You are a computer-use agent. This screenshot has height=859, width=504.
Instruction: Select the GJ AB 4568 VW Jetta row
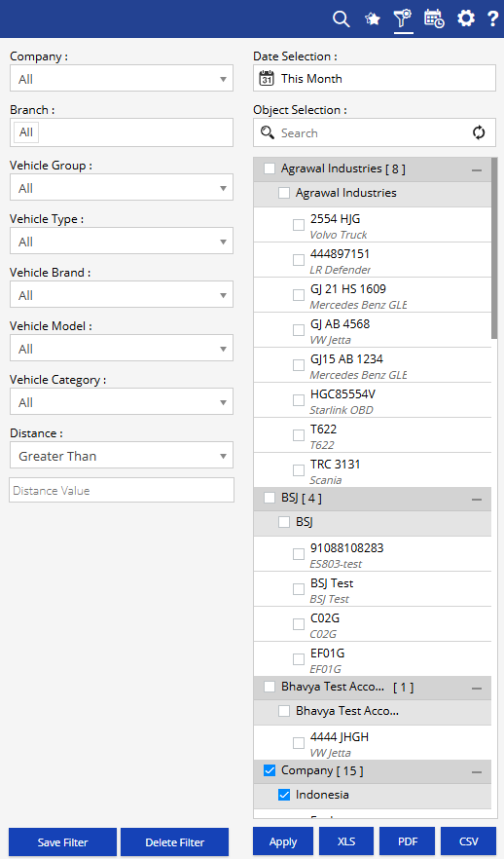point(372,330)
